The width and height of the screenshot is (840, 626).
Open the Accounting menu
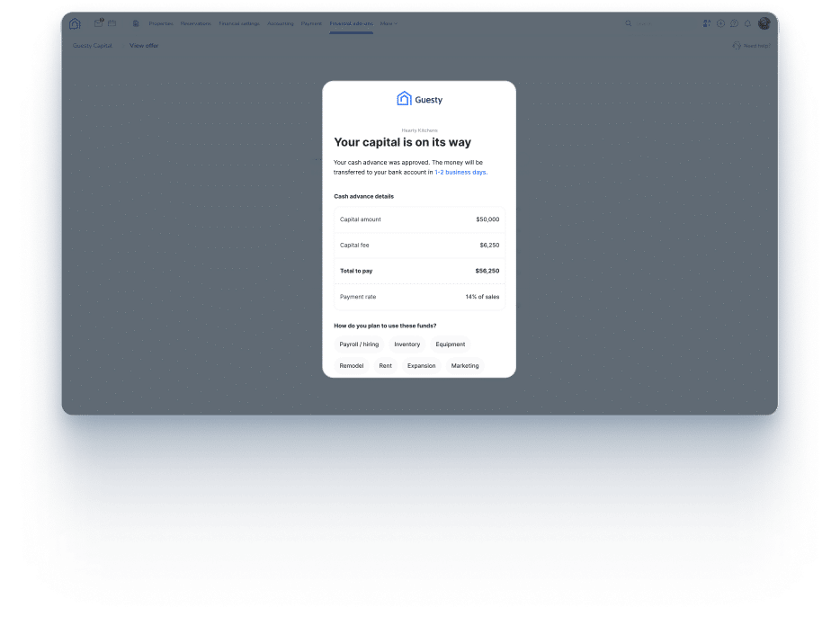coord(281,23)
